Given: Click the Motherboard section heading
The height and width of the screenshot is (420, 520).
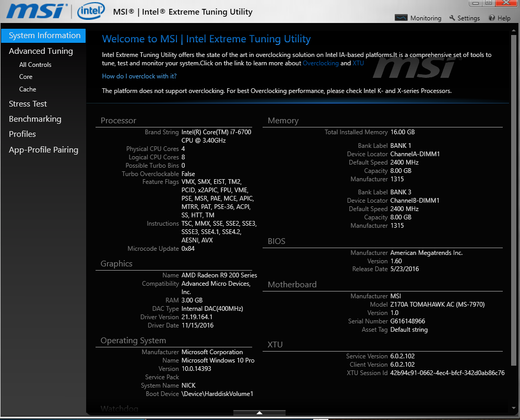Looking at the screenshot, I should (292, 285).
